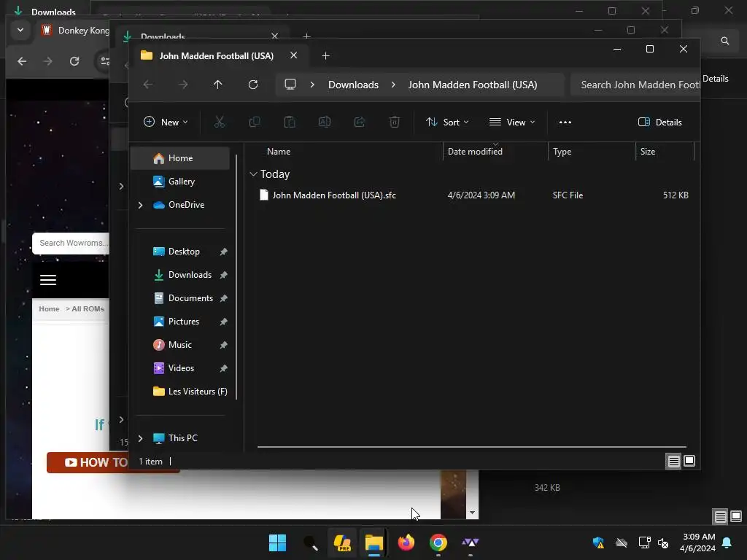
Task: Click the horizontal scrollbar in file list
Action: click(472, 447)
